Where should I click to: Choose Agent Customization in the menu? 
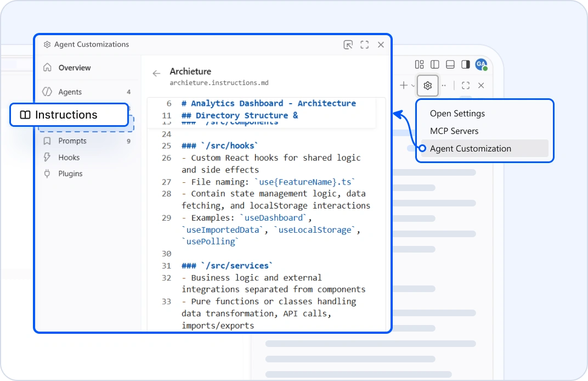click(470, 148)
